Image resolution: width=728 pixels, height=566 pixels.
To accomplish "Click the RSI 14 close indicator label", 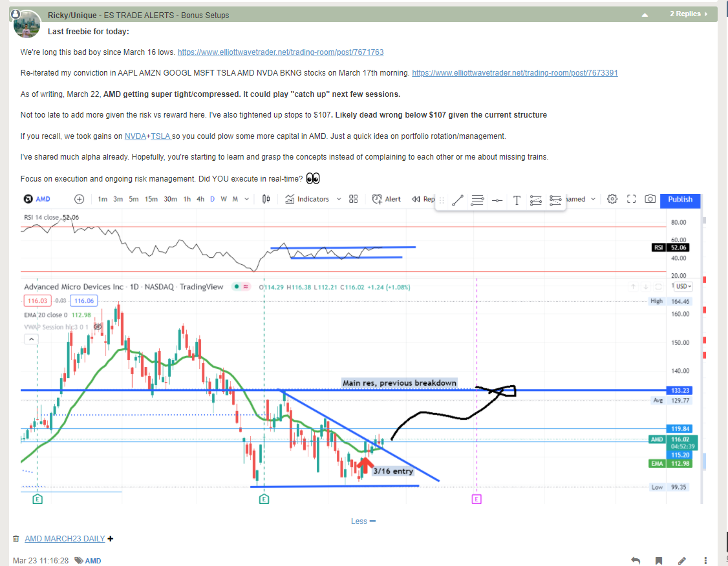I will 41,217.
